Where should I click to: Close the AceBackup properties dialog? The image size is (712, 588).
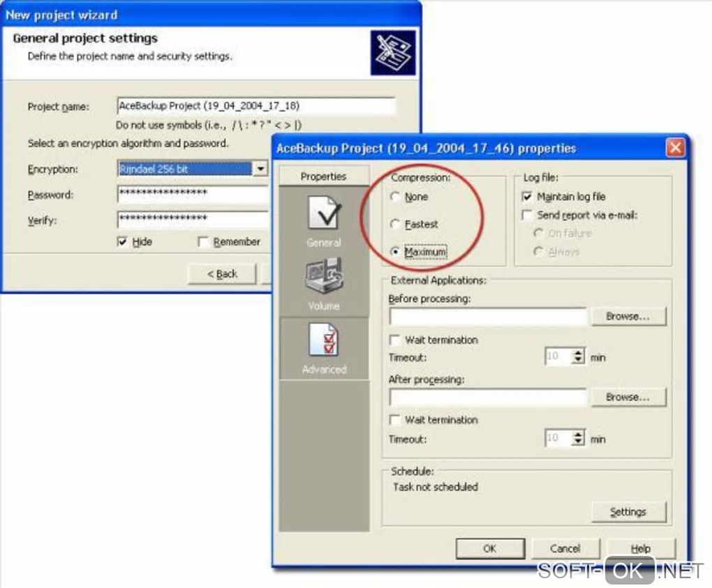coord(675,148)
